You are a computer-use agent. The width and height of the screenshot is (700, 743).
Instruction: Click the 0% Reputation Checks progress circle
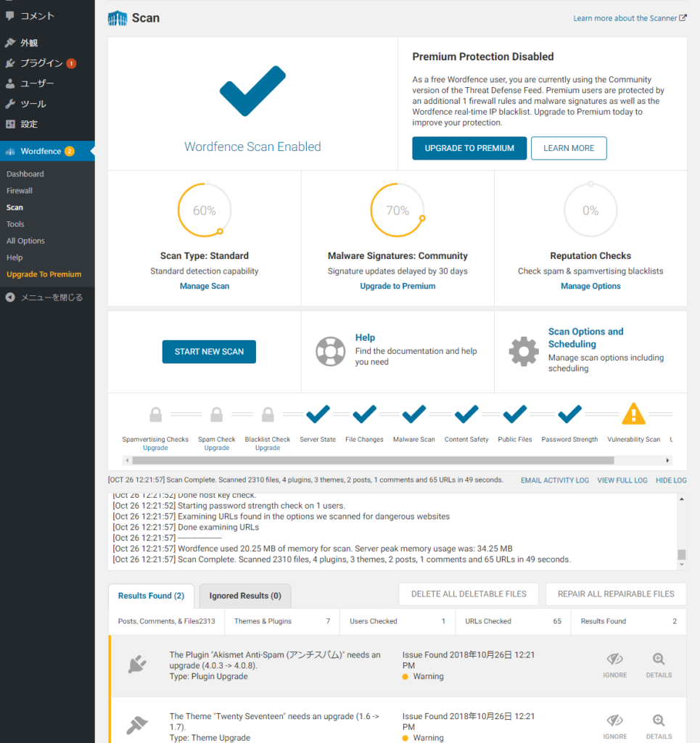point(590,210)
